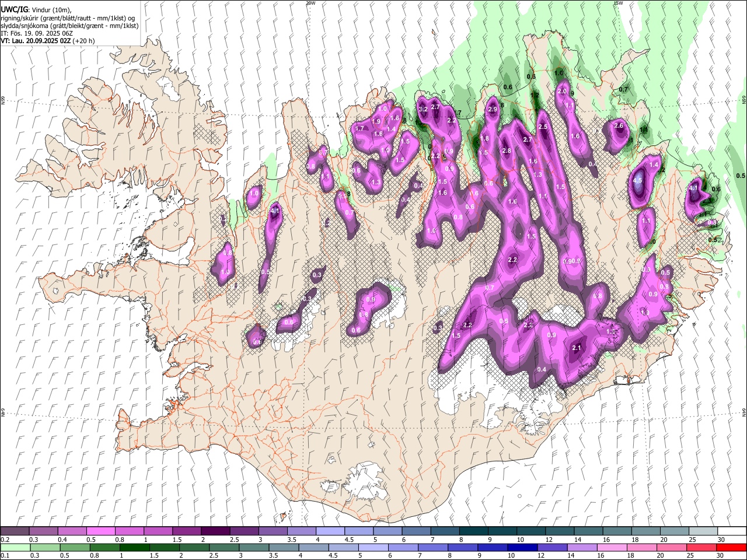This screenshot has width=747, height=560.
Task: Click the 4.5 snowfall value in the blue-cored patch
Action: [637, 180]
